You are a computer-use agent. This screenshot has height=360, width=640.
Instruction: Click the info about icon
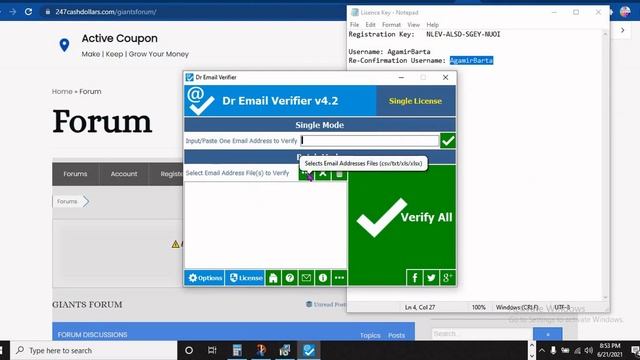323,278
